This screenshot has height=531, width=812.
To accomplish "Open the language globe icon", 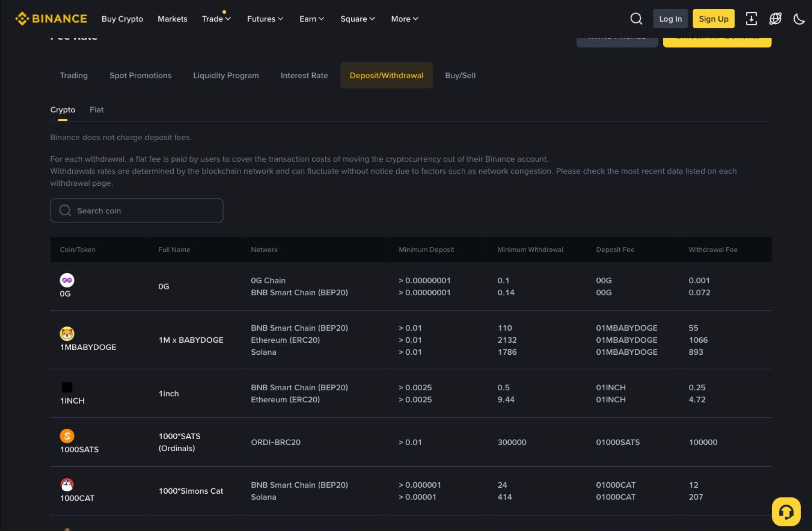I will [x=775, y=19].
